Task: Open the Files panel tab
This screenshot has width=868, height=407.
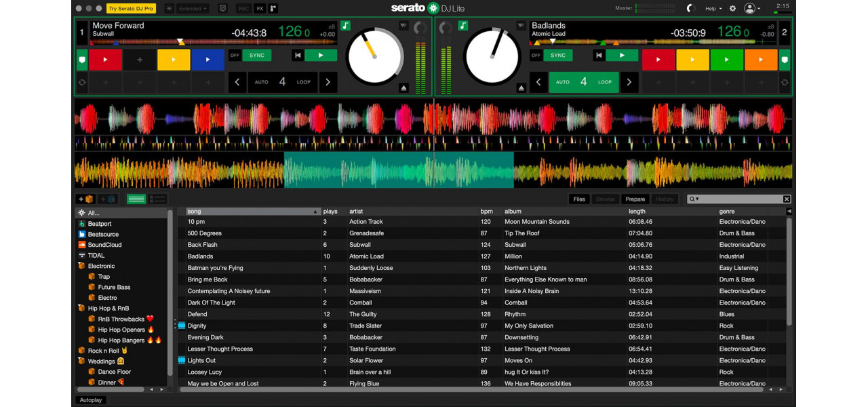Action: 579,199
